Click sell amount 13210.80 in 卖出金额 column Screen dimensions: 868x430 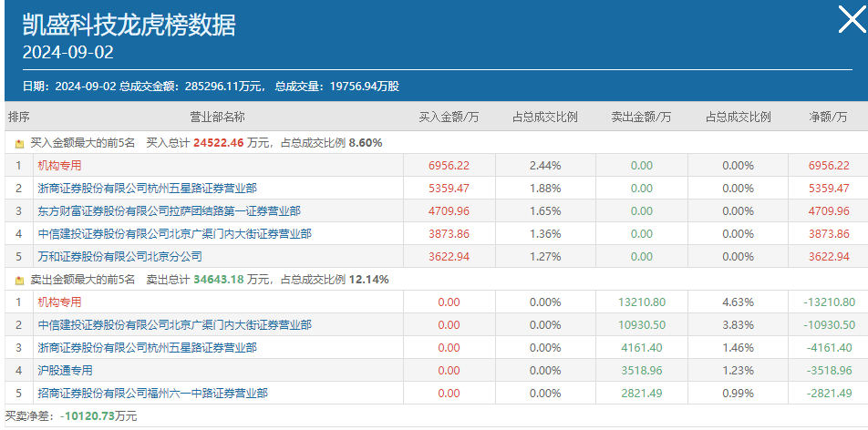pyautogui.click(x=642, y=302)
